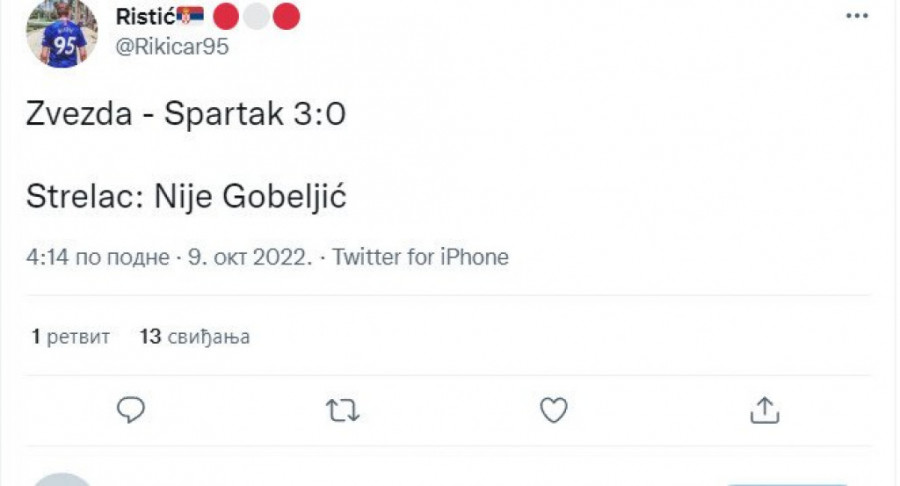
Task: Click the line Strelac: Nije Gobeljić
Action: (186, 197)
